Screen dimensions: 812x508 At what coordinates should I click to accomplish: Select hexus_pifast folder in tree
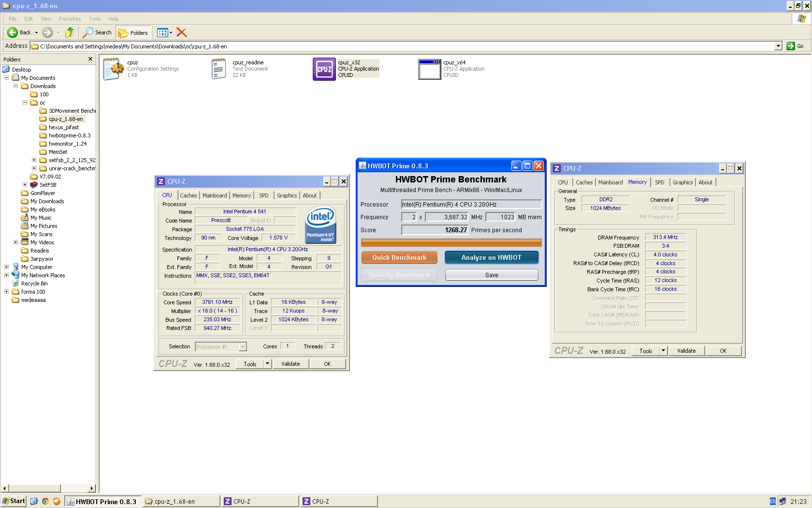click(x=59, y=127)
